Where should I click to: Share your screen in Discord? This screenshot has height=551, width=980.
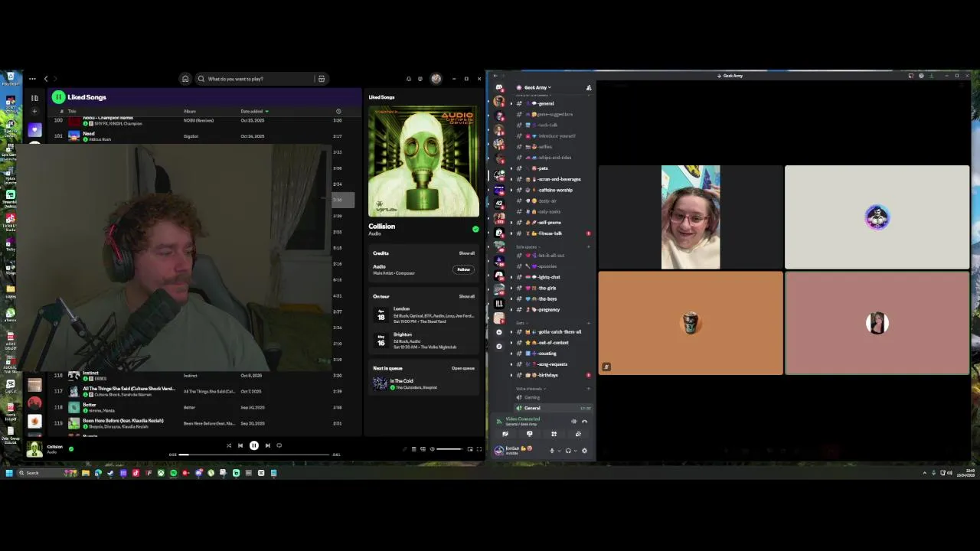529,434
